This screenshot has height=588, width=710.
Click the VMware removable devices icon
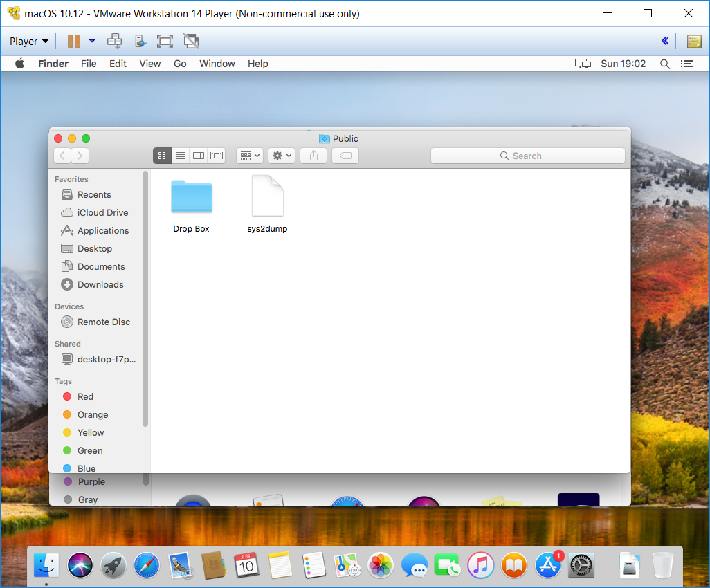pos(140,42)
